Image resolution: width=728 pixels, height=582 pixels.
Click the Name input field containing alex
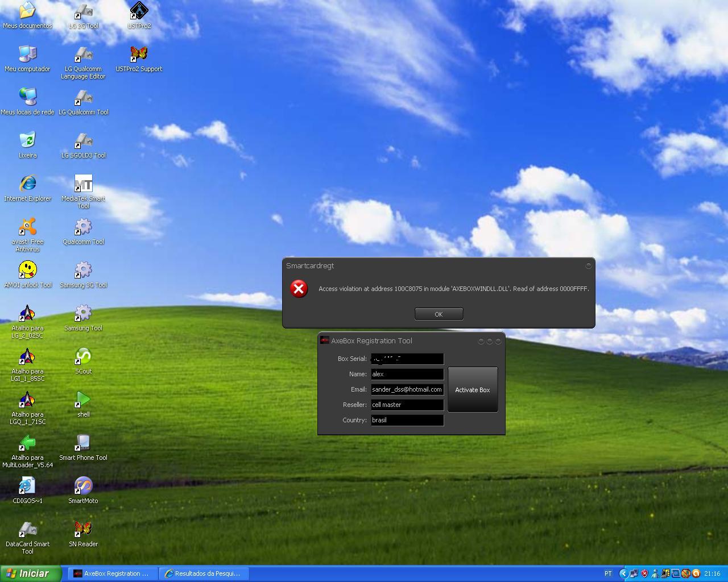(407, 374)
